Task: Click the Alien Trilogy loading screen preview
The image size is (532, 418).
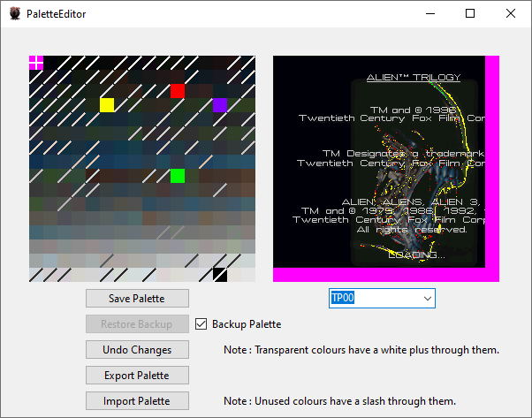Action: [386, 169]
